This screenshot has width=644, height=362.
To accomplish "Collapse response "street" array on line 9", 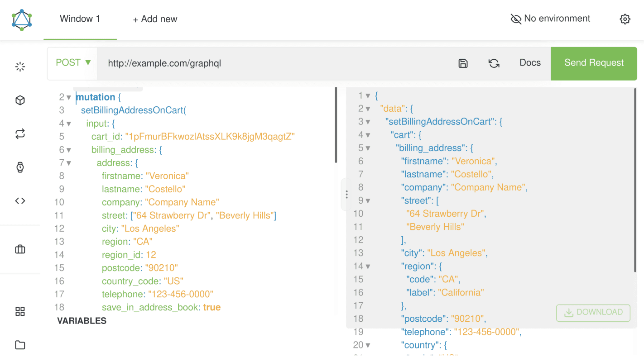I will [x=368, y=200].
